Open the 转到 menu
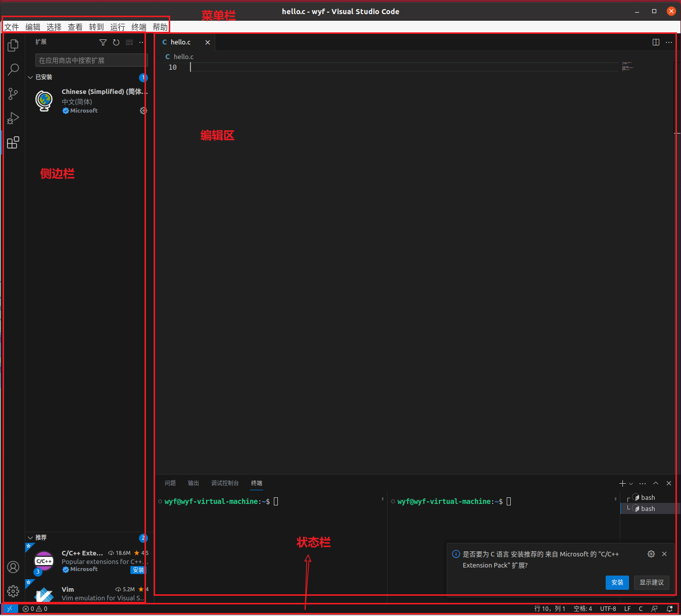681x616 pixels. click(96, 27)
